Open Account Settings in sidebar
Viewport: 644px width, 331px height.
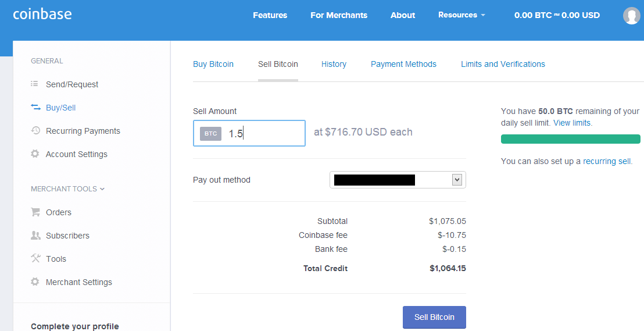(76, 154)
